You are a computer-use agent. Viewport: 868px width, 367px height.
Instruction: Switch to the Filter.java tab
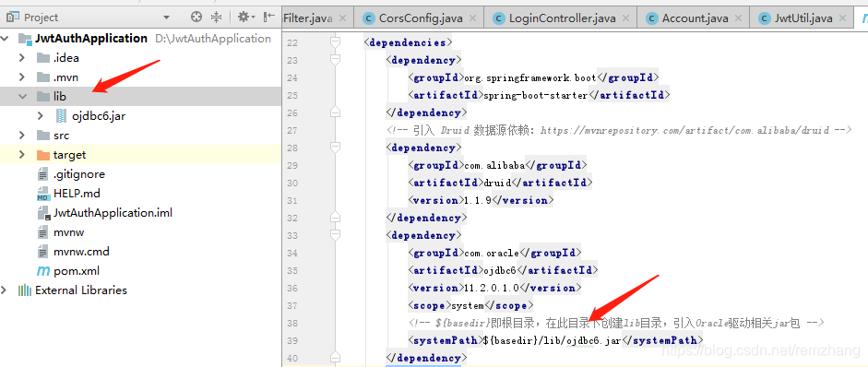[308, 18]
